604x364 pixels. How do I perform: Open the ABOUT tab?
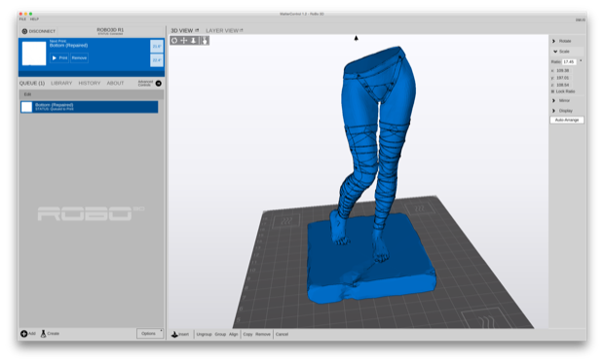pos(115,83)
